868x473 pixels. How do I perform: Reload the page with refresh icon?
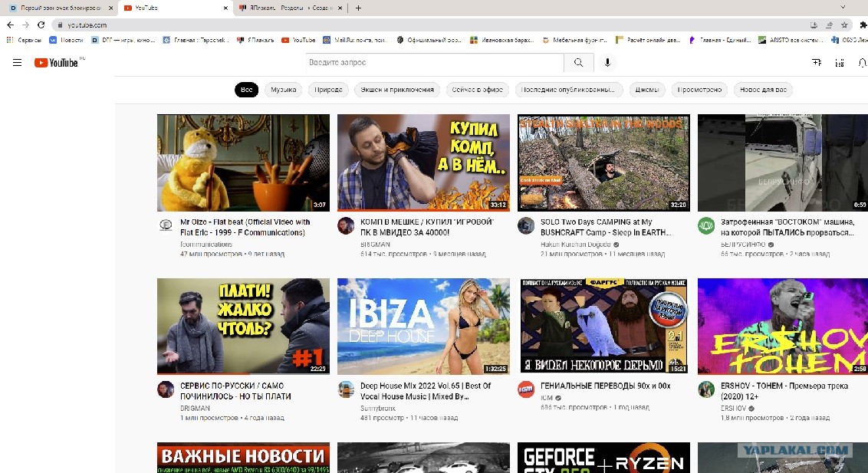coord(41,25)
